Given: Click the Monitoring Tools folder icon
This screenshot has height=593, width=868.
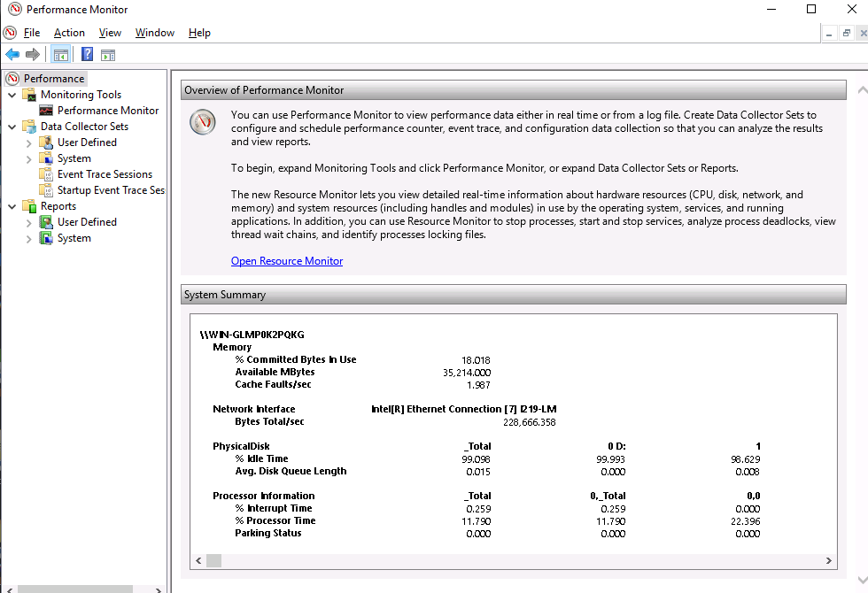Looking at the screenshot, I should tap(29, 95).
